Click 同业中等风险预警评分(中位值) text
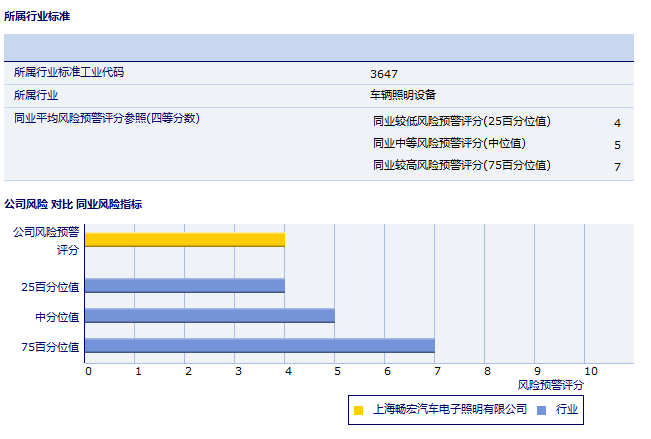The width and height of the screenshot is (651, 439). click(x=449, y=143)
